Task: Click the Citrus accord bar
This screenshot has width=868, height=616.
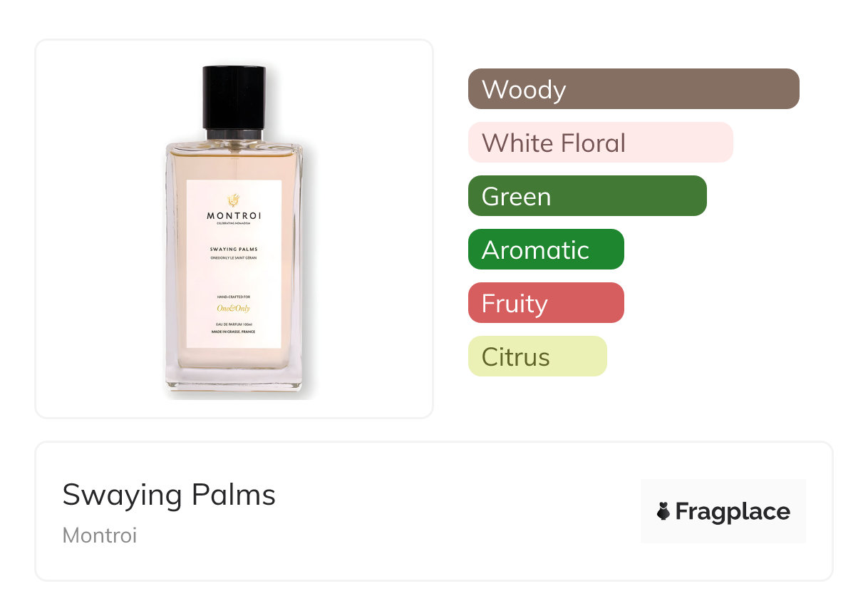Action: 537,356
